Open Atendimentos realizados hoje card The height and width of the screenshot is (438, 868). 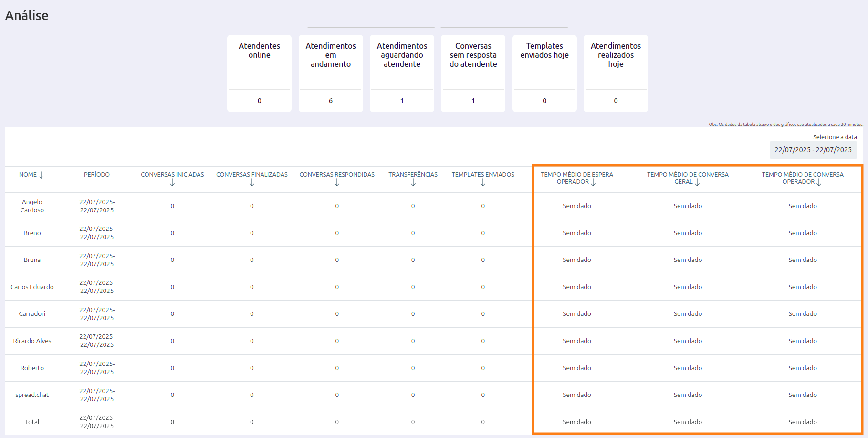(x=616, y=73)
